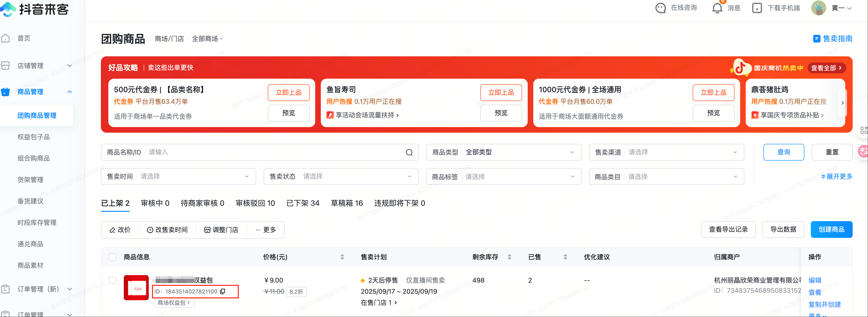Copy the product ID with copy icon
Screen dimensions: 868x317
[222, 291]
